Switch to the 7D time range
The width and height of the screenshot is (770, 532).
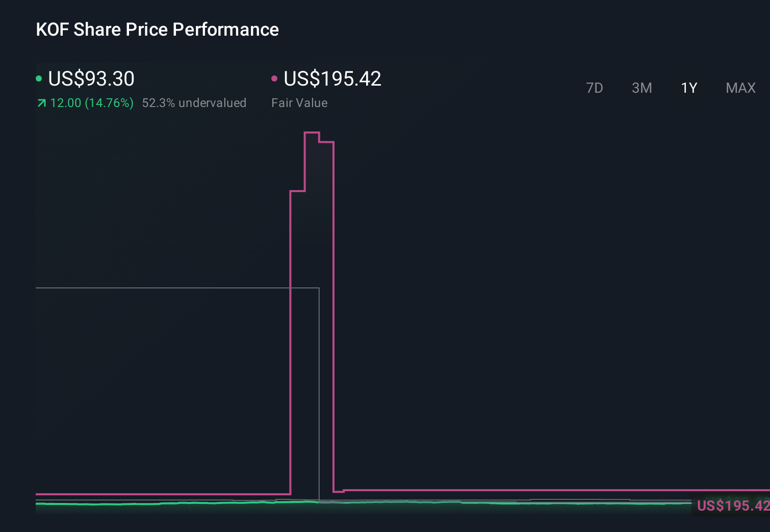click(595, 88)
